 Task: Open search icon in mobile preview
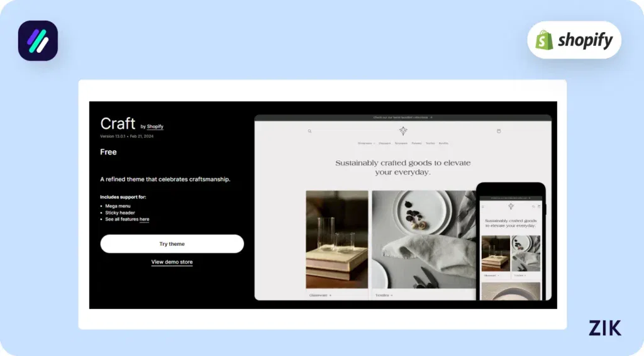[x=533, y=206]
